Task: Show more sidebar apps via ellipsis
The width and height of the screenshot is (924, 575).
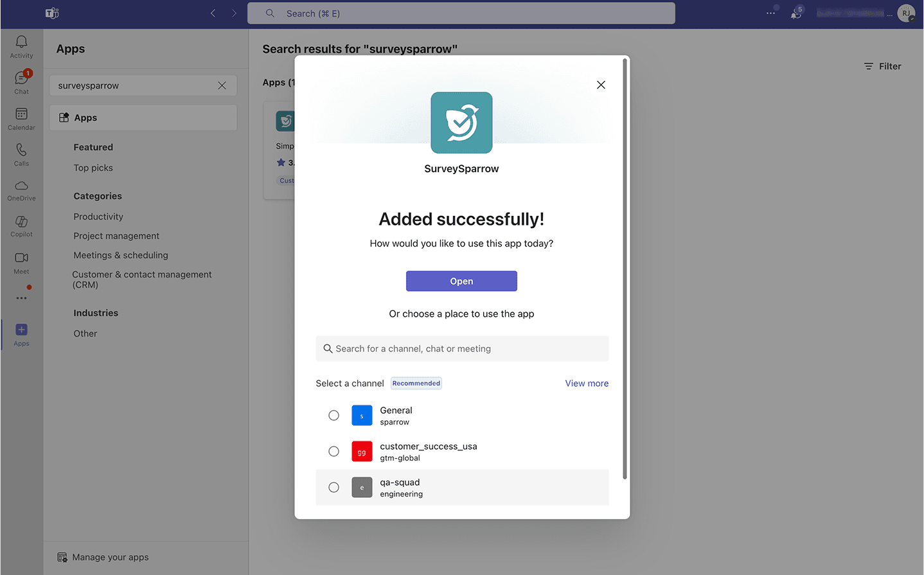Action: (x=21, y=298)
